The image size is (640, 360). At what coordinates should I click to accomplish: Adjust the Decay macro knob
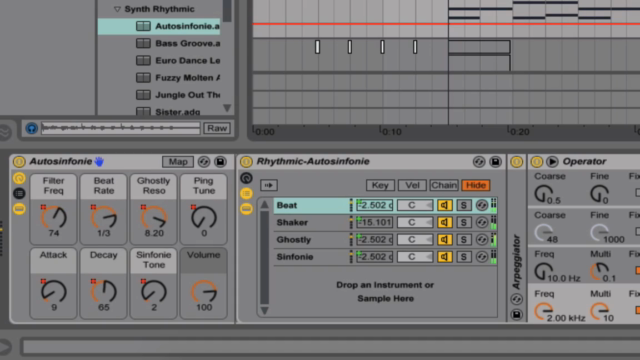tap(104, 291)
